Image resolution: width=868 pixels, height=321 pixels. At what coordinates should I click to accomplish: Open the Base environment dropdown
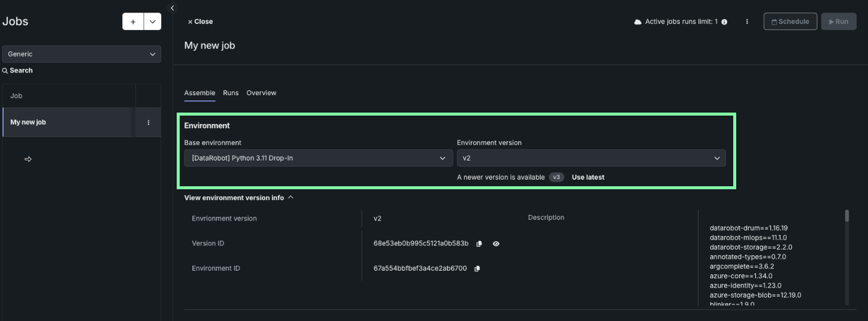coord(318,158)
